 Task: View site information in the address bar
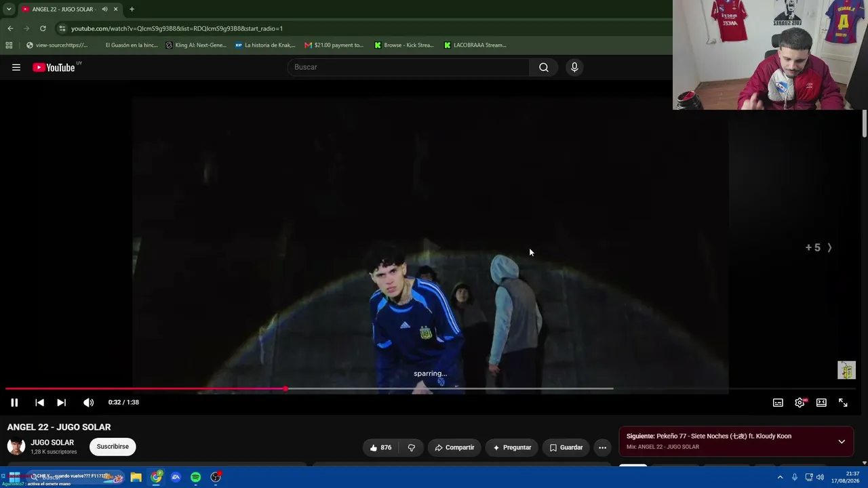click(x=62, y=28)
